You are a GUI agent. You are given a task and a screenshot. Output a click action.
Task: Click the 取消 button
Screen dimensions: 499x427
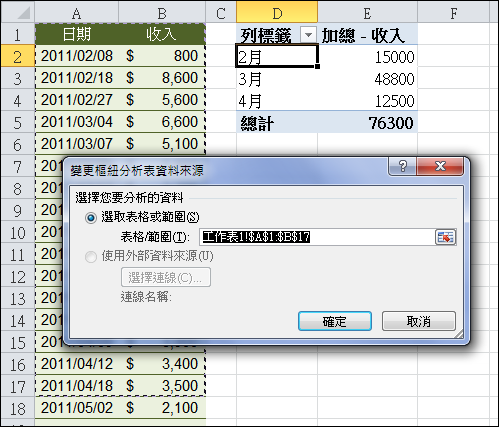419,321
